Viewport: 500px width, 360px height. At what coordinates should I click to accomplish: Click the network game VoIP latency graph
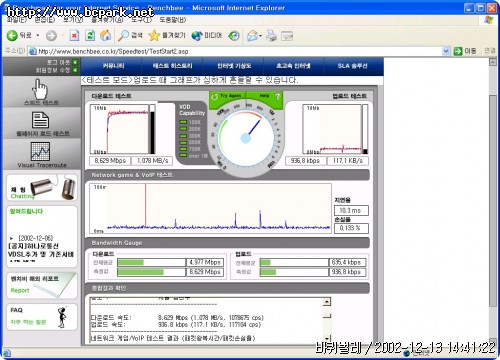coord(210,208)
